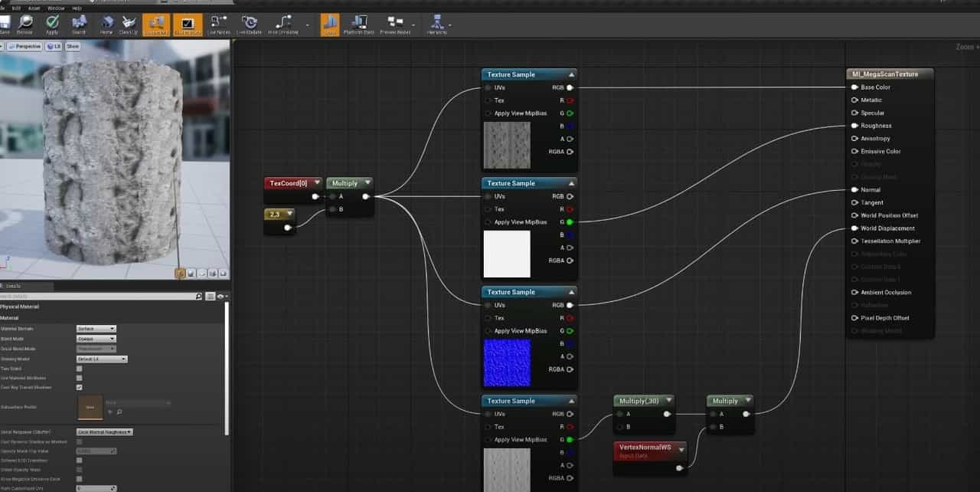Collapse the first Texture Sample node
Viewport: 980px width, 492px height.
click(x=571, y=75)
